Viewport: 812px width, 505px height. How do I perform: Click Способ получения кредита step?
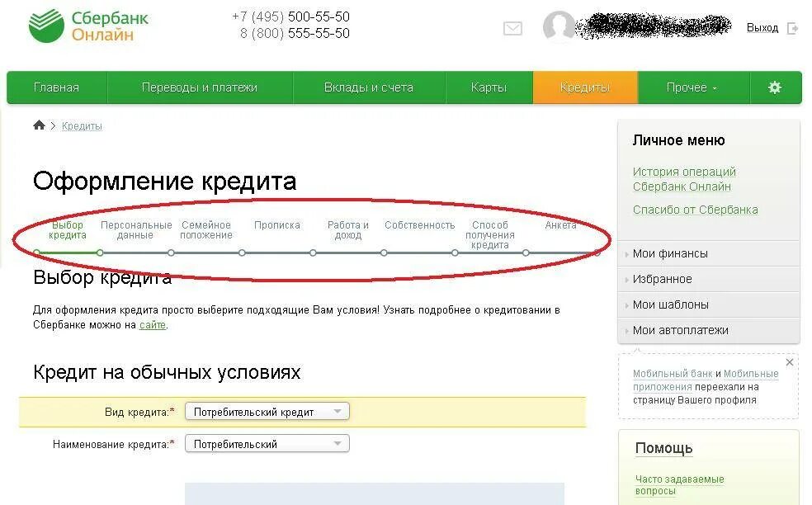(x=490, y=234)
